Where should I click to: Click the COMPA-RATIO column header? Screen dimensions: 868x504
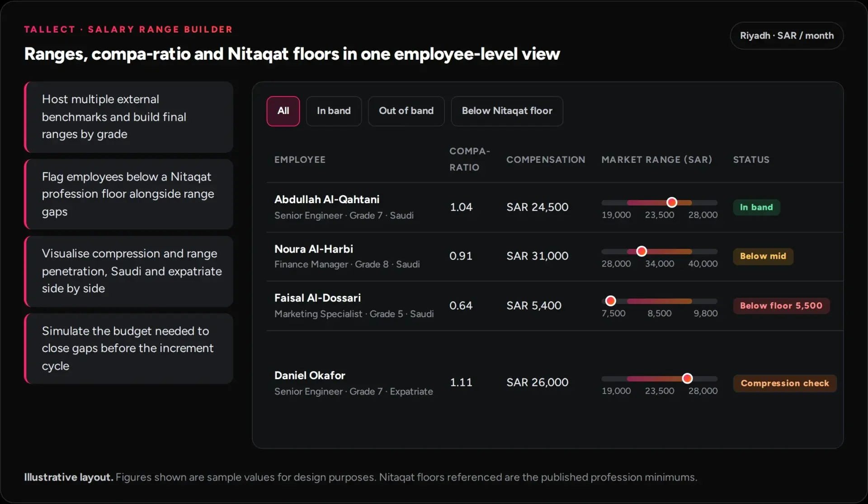point(470,159)
